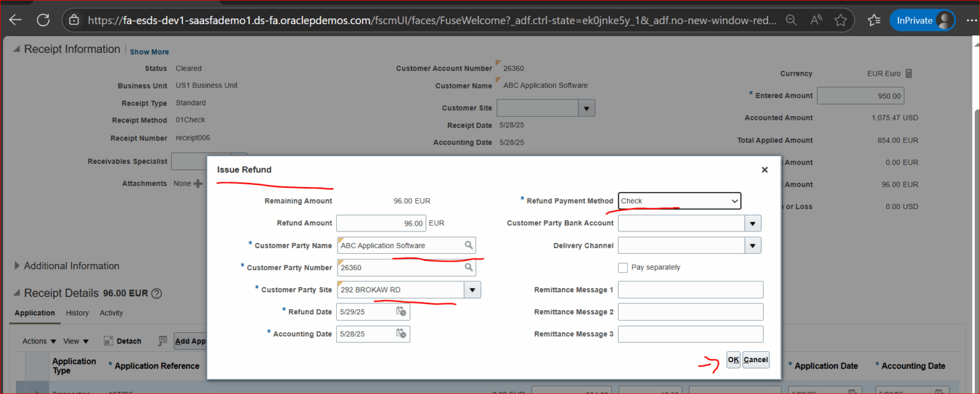Open help for Receipt Details 96.00 EUR
The image size is (980, 394).
[155, 293]
